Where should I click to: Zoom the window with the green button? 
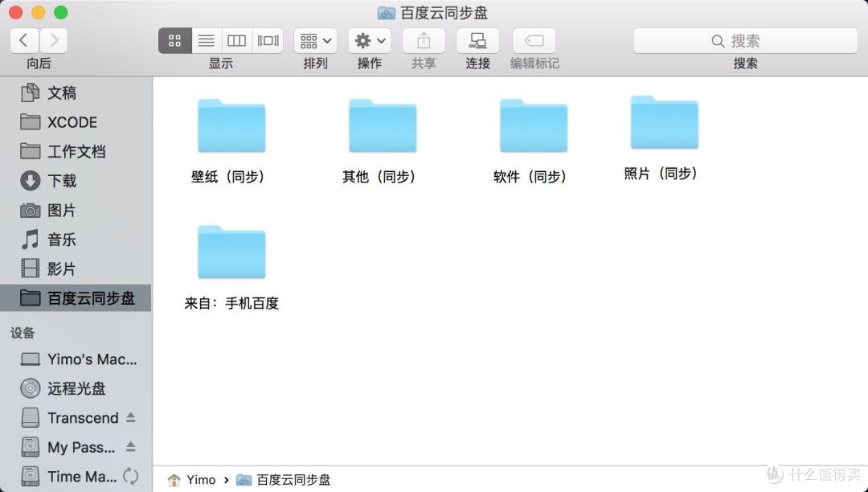click(x=61, y=12)
